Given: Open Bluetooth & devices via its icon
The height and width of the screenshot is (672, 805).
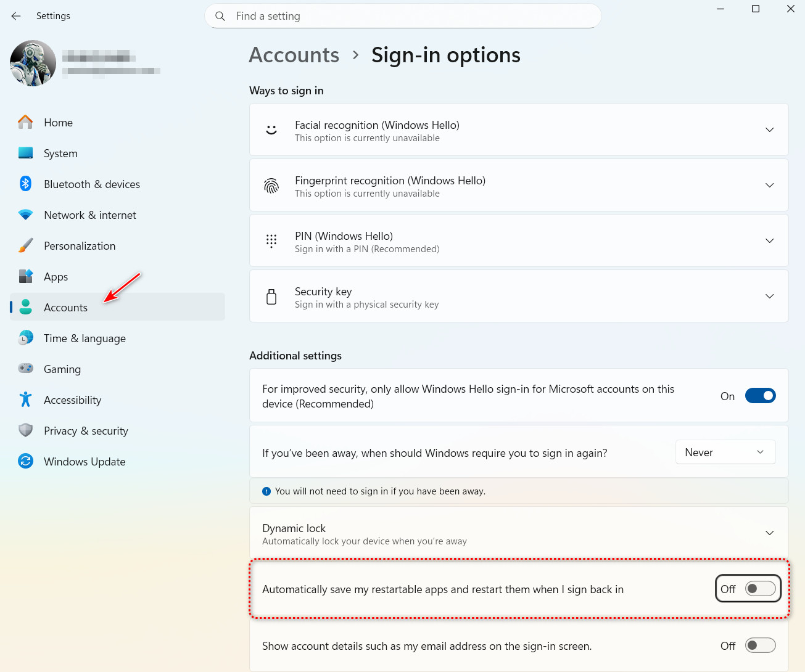Looking at the screenshot, I should pyautogui.click(x=25, y=184).
